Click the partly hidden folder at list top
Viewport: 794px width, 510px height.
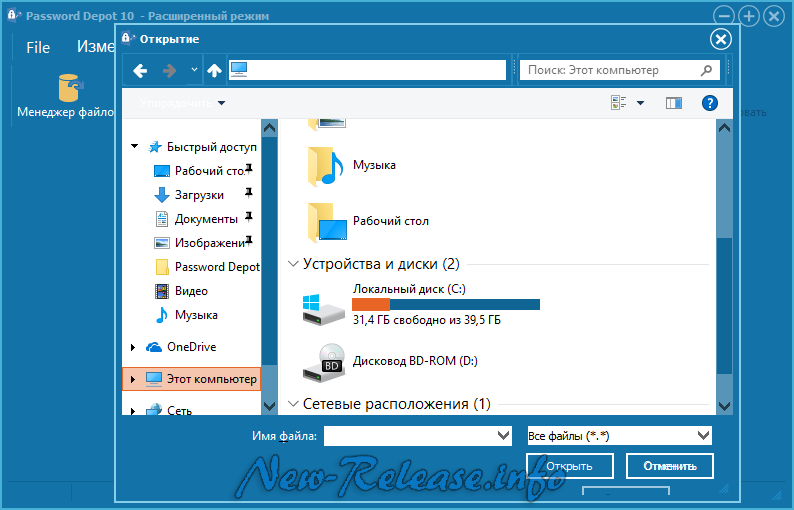pyautogui.click(x=327, y=124)
